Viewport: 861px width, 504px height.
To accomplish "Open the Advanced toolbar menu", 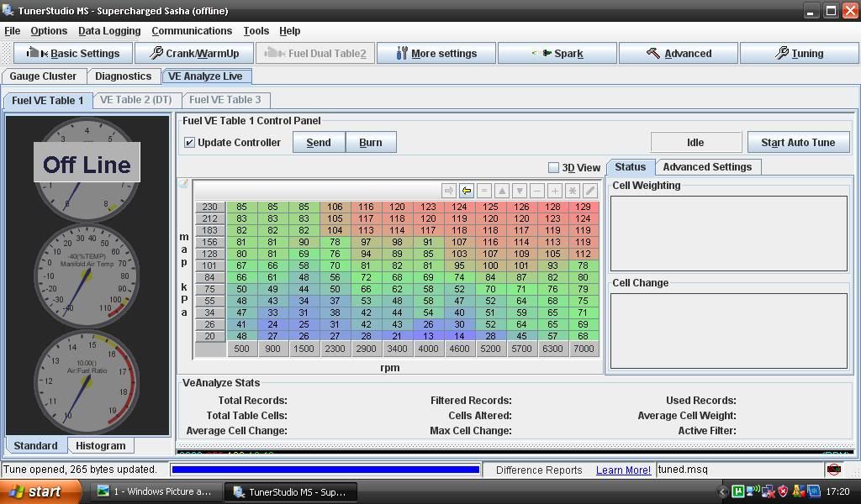I will [x=679, y=53].
